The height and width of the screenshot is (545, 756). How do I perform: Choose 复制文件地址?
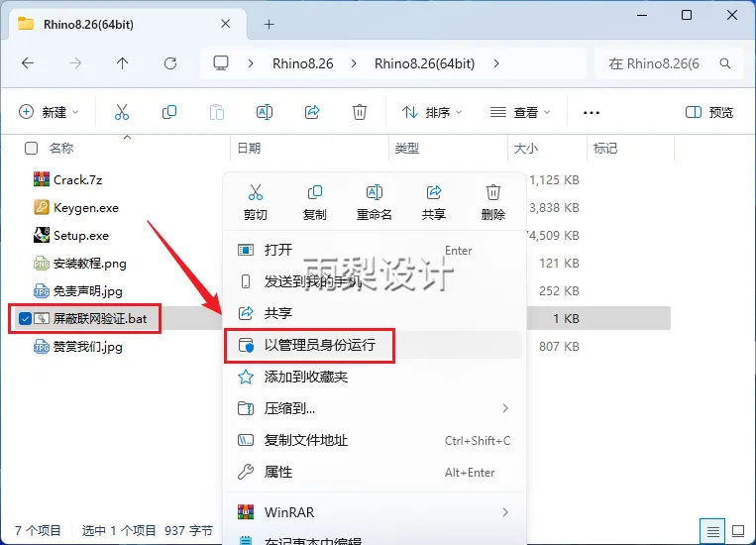pyautogui.click(x=375, y=440)
